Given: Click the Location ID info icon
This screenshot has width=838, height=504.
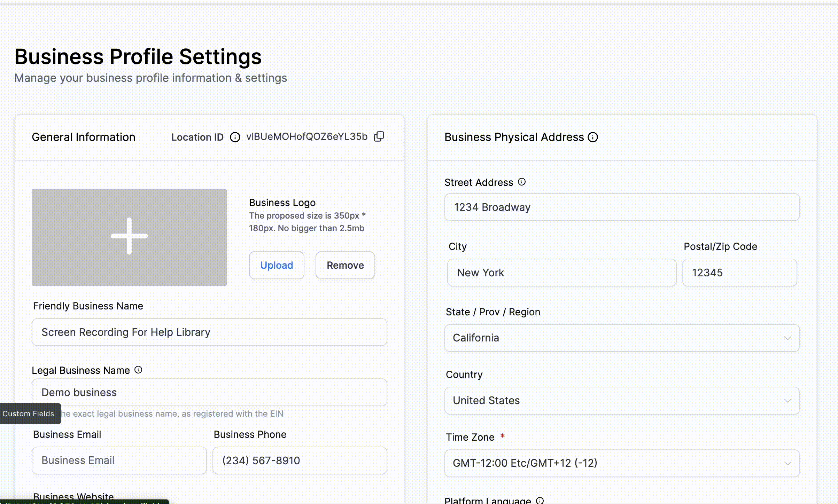Looking at the screenshot, I should coord(235,137).
